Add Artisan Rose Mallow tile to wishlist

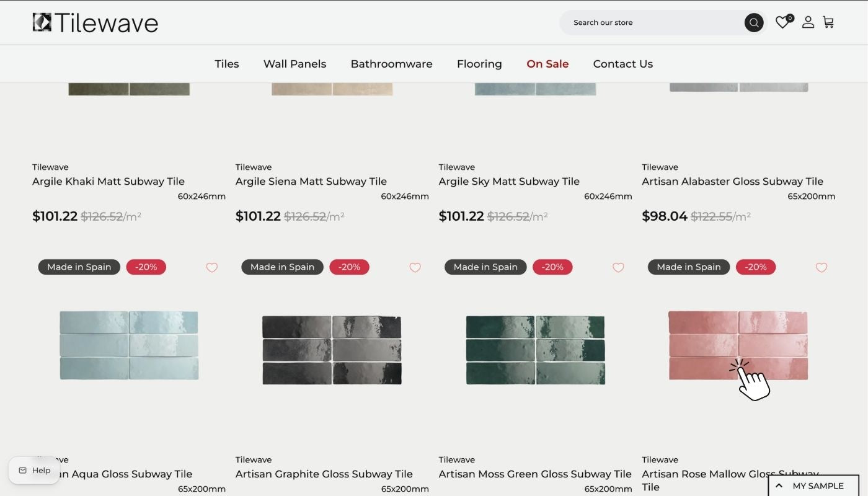pyautogui.click(x=821, y=267)
